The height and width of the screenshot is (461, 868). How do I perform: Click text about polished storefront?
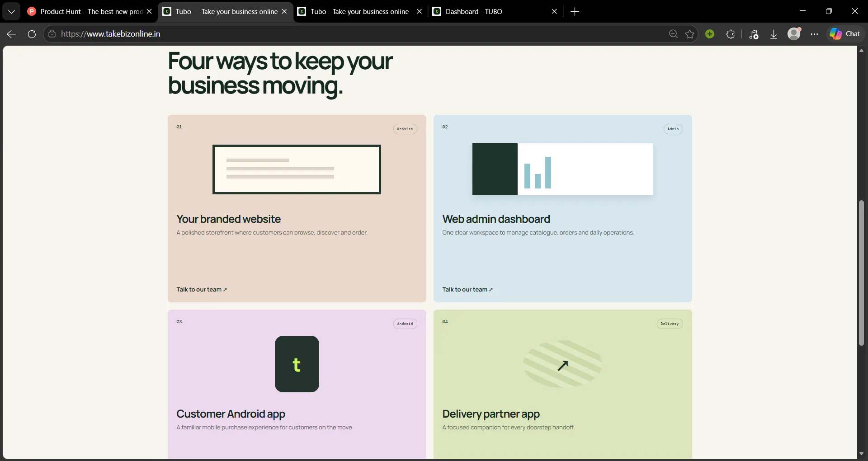click(x=272, y=232)
